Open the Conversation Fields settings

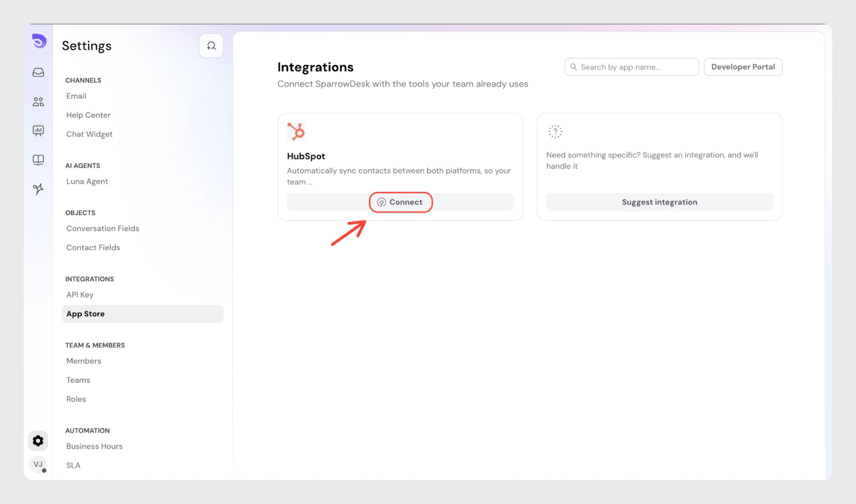tap(103, 228)
